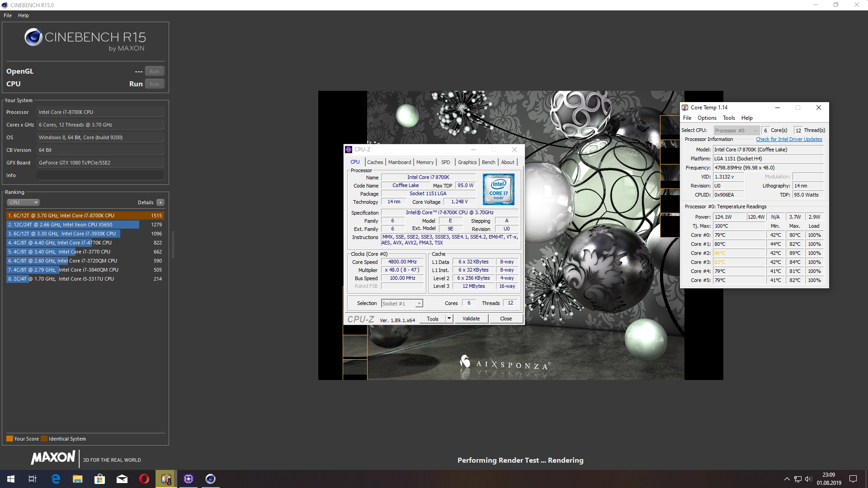Click into the empty Info input field
868x488 pixels.
100,175
